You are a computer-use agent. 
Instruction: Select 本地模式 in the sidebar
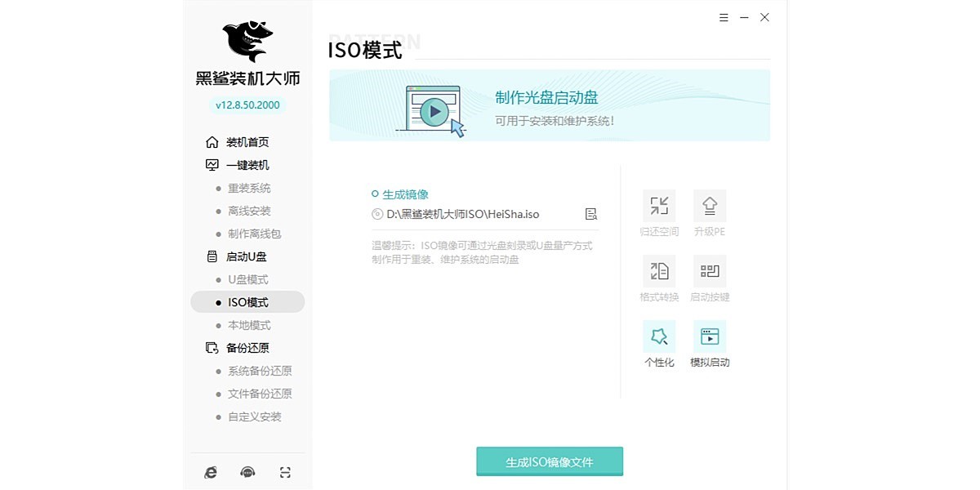point(249,325)
